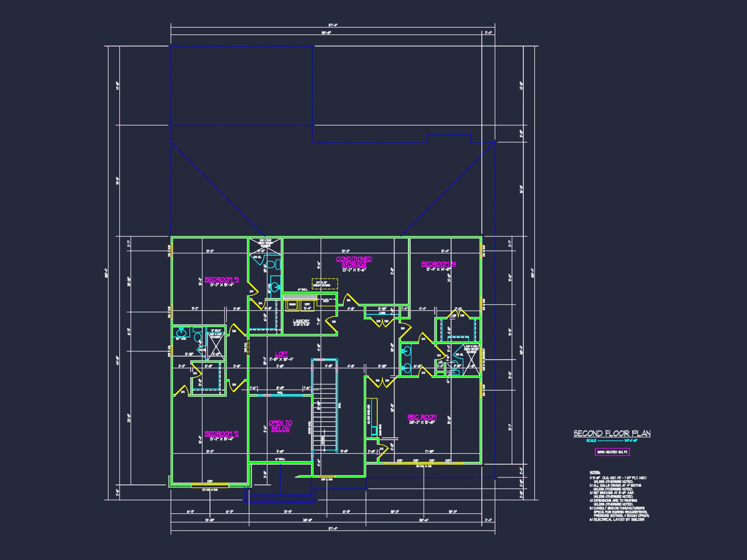Viewport: 747px width, 560px height.
Task: Click the LOFT room label
Action: coord(281,354)
